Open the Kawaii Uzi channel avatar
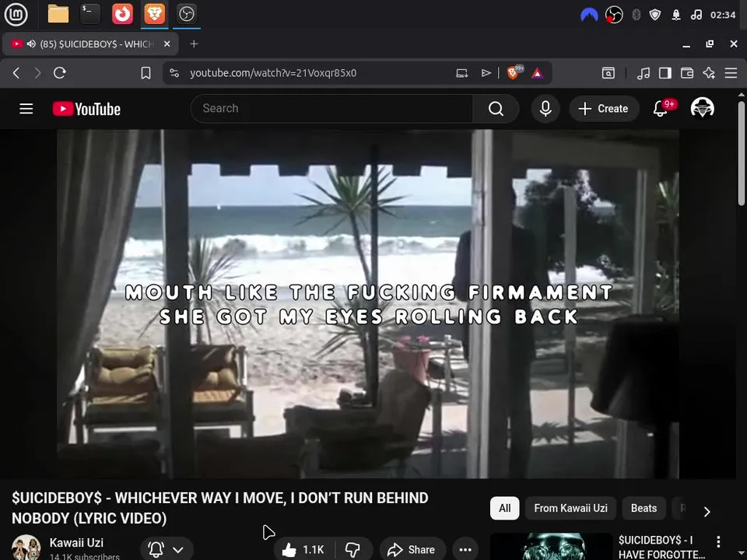The width and height of the screenshot is (747, 560). 26,547
